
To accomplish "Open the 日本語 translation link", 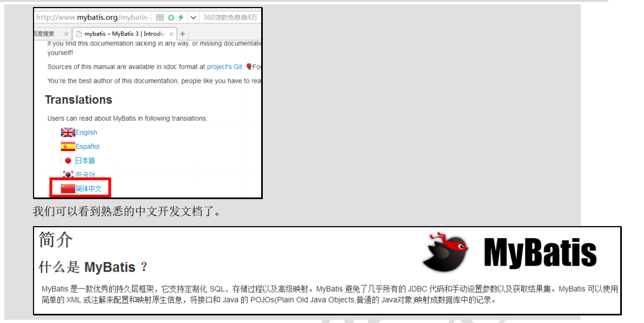I will click(85, 160).
